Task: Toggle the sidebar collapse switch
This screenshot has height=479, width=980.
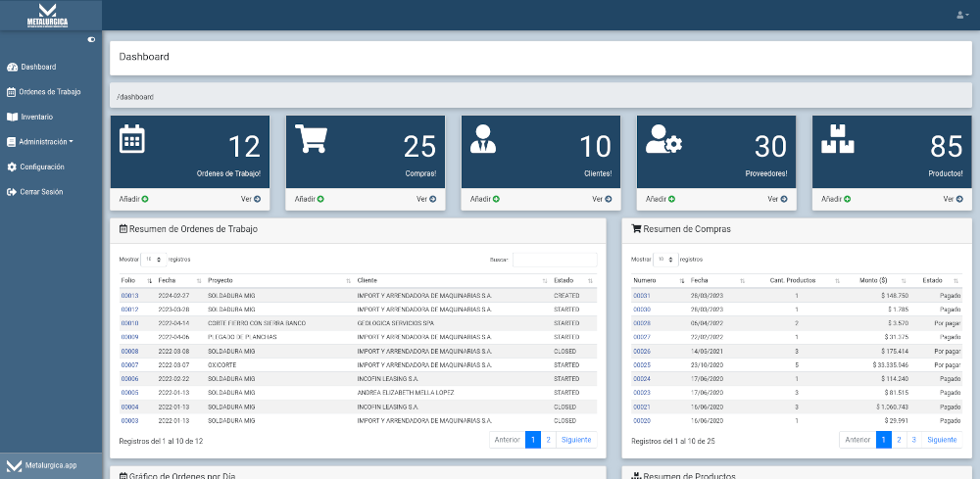Action: [91, 39]
